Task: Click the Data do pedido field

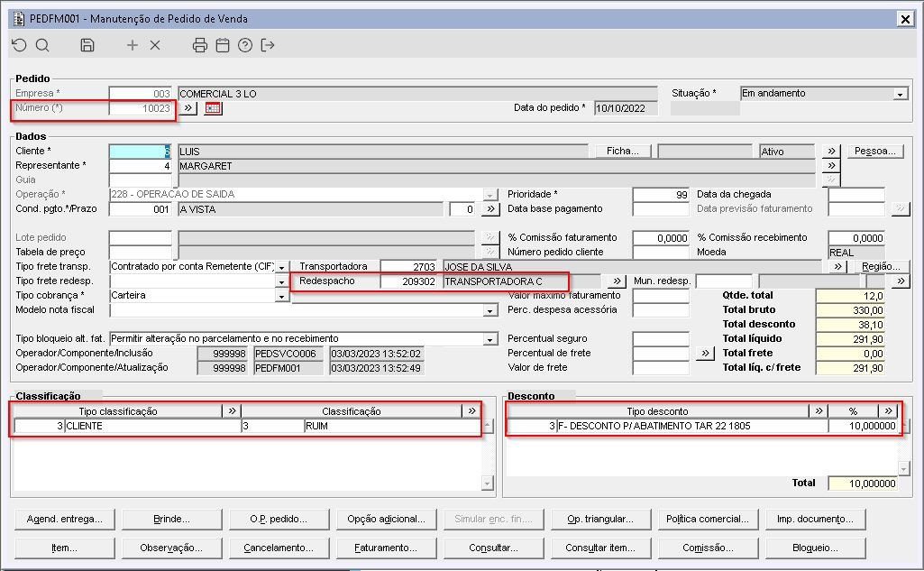Action: coord(626,108)
